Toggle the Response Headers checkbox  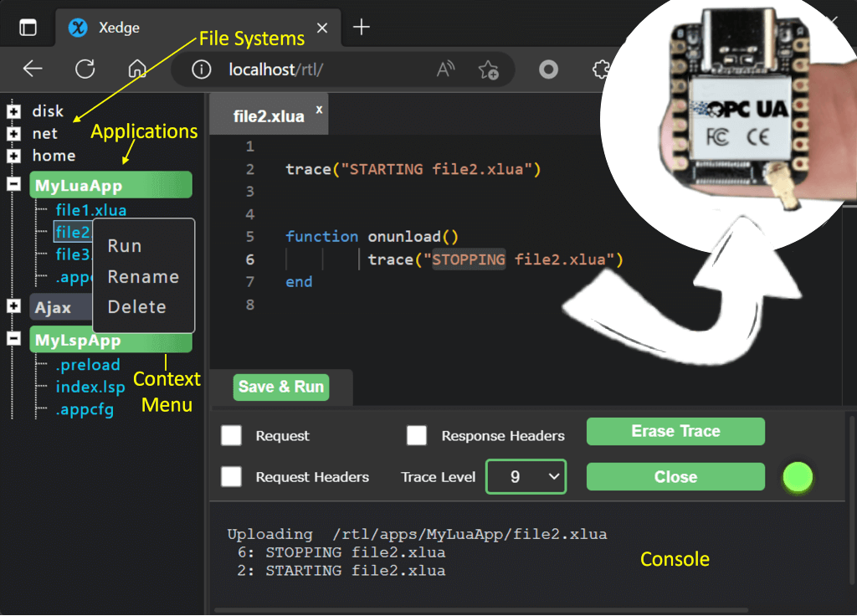click(x=417, y=435)
